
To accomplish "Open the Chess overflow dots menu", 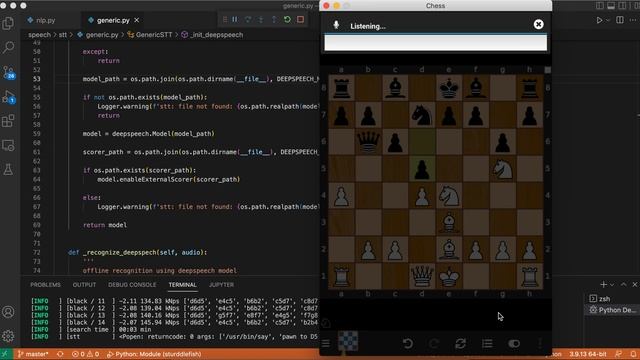I will (540, 343).
